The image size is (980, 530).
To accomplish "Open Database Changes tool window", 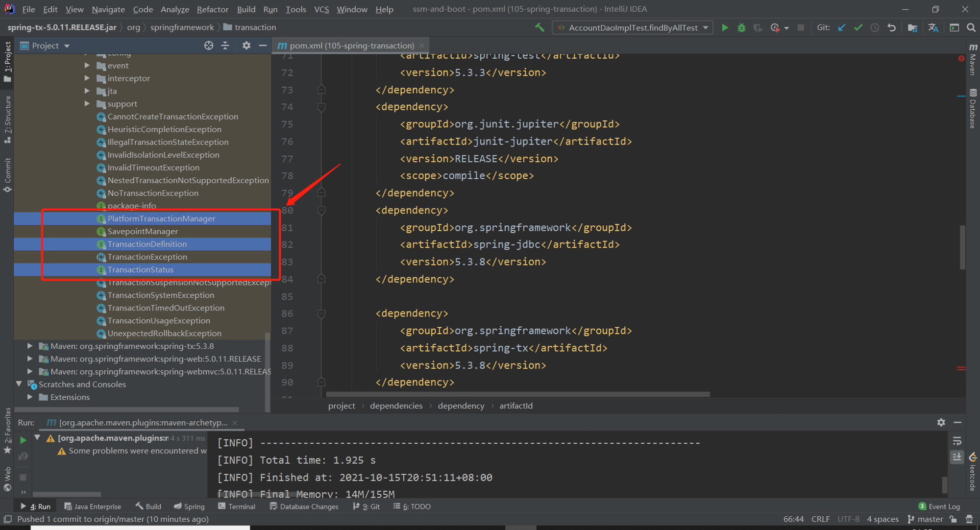I will (304, 506).
